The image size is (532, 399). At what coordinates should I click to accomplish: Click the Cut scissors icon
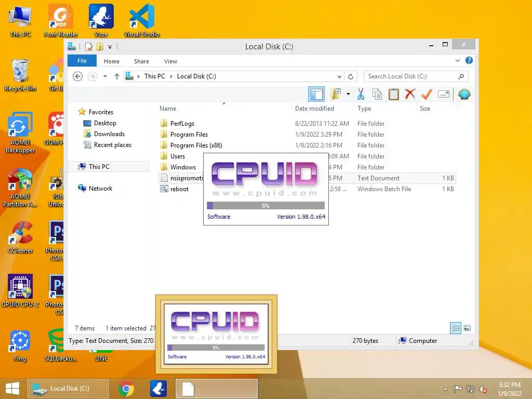pyautogui.click(x=361, y=94)
